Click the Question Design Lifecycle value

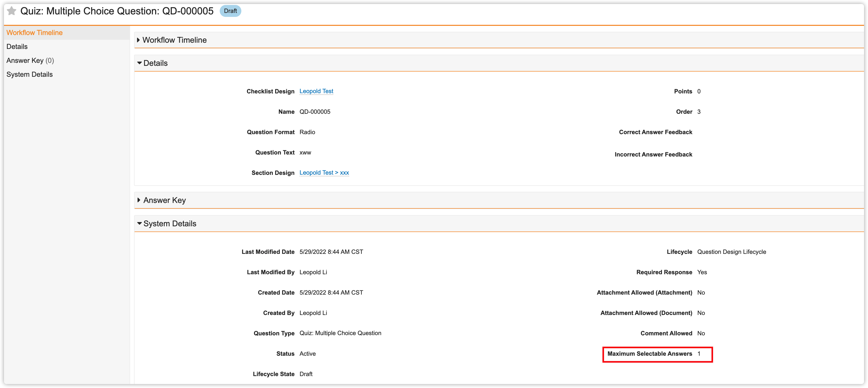pyautogui.click(x=731, y=252)
